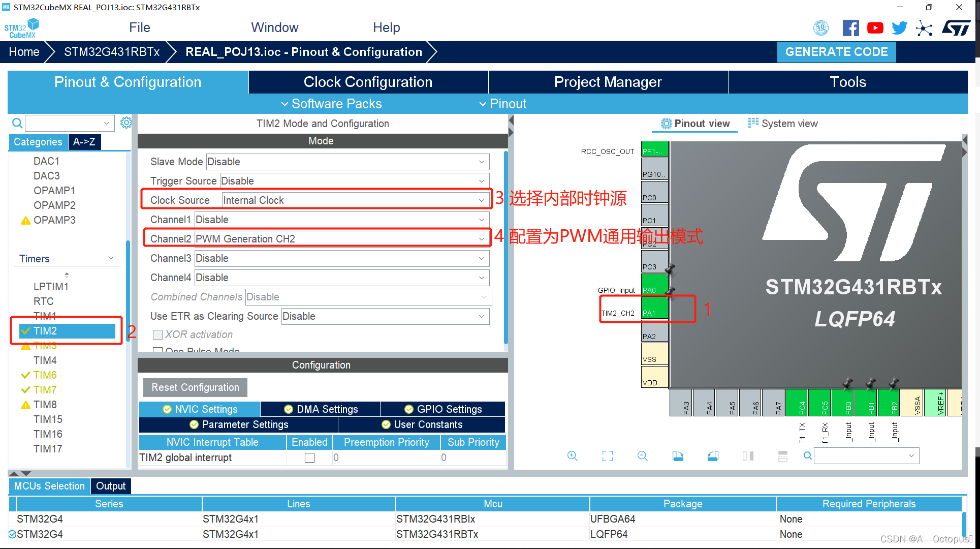The image size is (980, 549).
Task: Switch to the Project Manager tab
Action: pos(608,82)
